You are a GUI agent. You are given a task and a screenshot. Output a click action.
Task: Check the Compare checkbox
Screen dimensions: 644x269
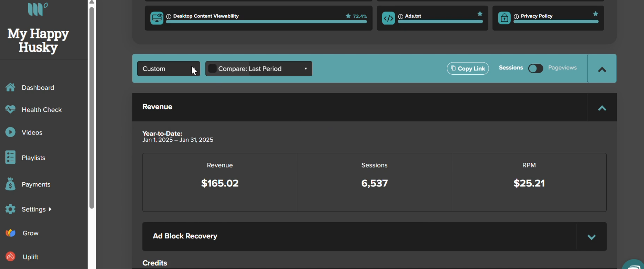(x=212, y=68)
